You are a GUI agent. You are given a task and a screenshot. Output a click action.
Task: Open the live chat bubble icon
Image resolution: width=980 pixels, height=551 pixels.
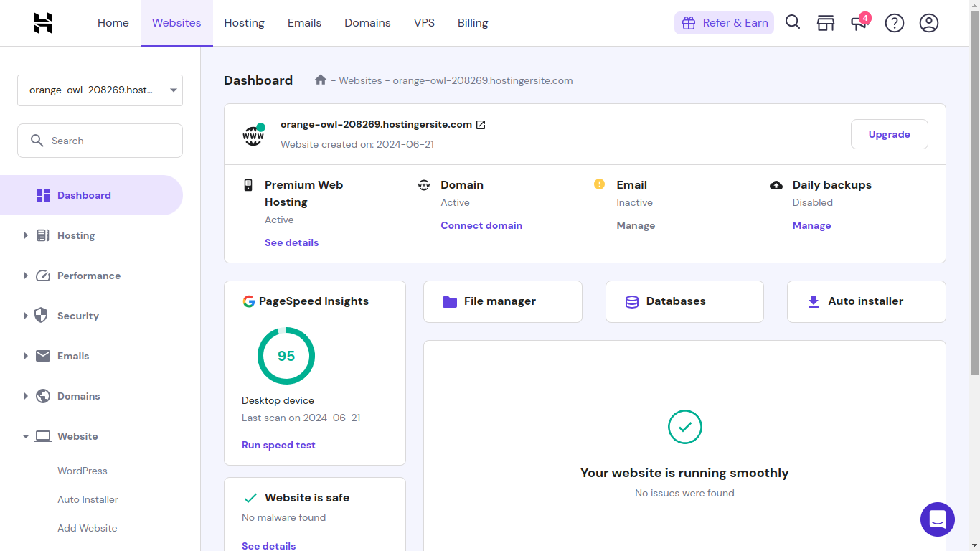pyautogui.click(x=938, y=519)
